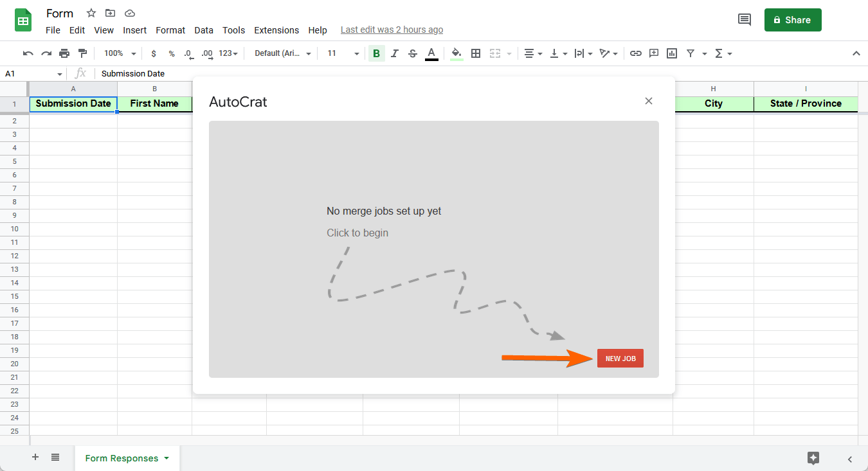Open vertical align options
This screenshot has height=471, width=868.
click(x=558, y=53)
